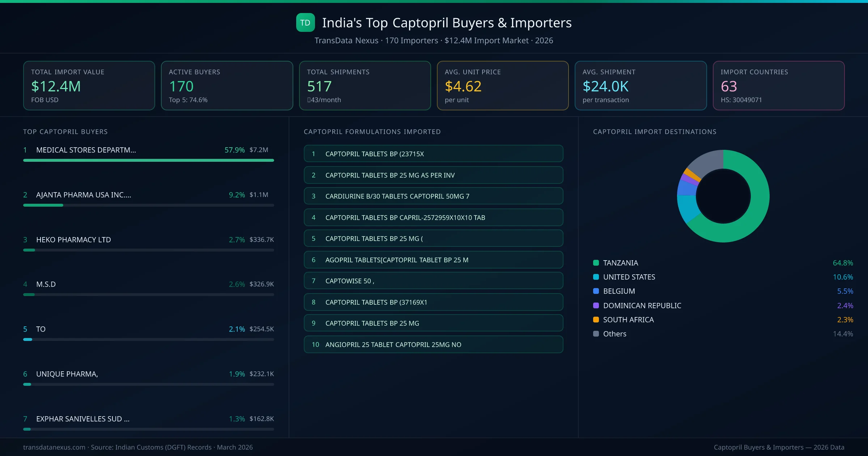Screen dimensions: 868x456
Task: Select CARDIURINE B/30 TABLETS formulation item
Action: click(x=433, y=196)
